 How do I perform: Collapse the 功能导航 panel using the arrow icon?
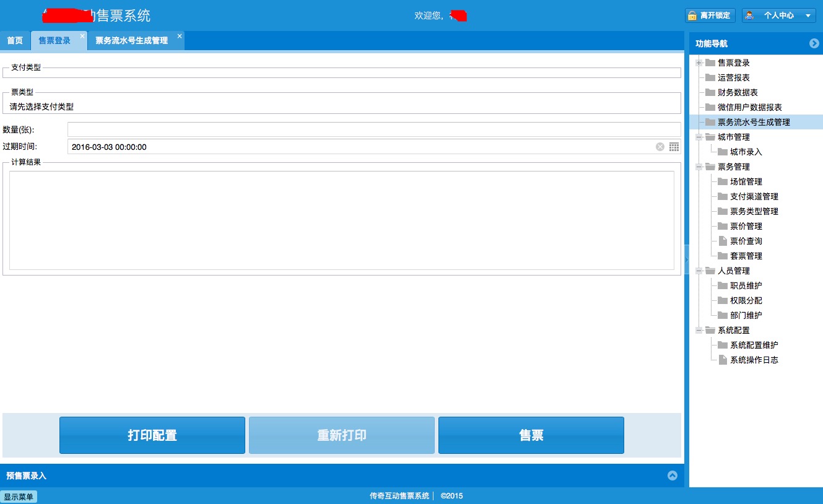pyautogui.click(x=814, y=43)
